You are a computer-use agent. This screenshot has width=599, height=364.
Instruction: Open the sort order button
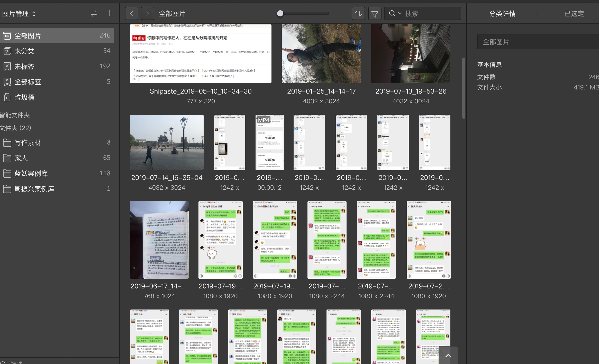point(358,13)
